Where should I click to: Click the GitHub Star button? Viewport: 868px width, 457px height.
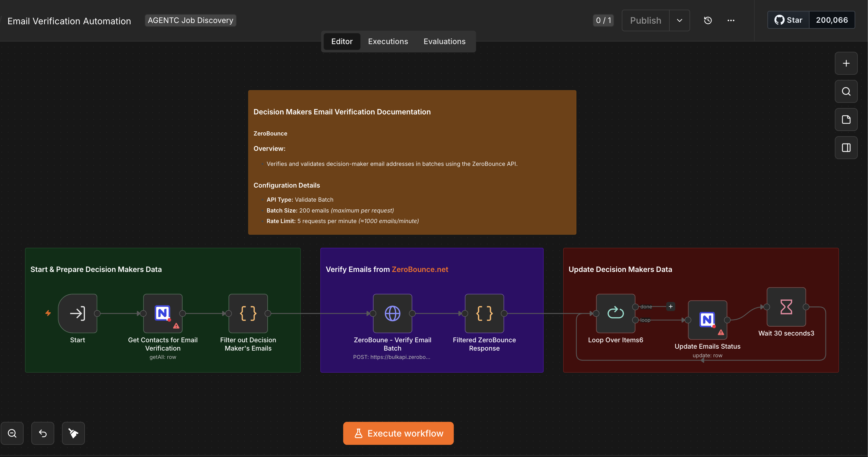788,20
